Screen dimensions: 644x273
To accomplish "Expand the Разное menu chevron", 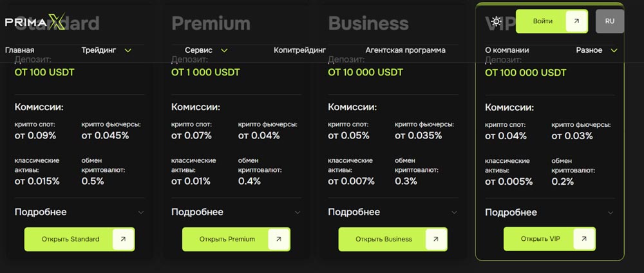I will click(614, 50).
